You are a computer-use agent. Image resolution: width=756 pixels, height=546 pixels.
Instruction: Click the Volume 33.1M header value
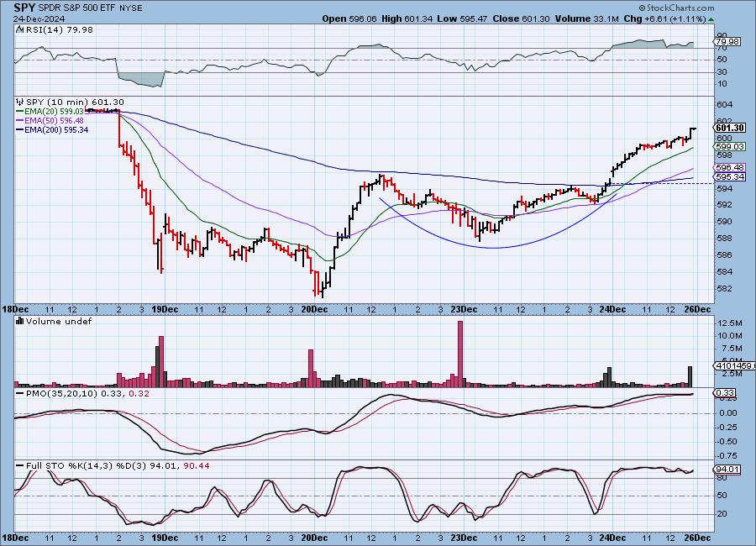587,18
